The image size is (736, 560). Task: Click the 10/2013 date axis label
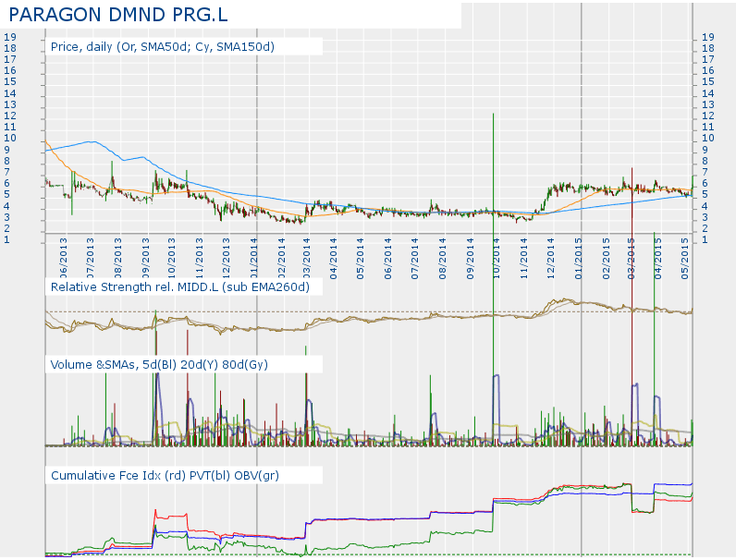[x=171, y=259]
